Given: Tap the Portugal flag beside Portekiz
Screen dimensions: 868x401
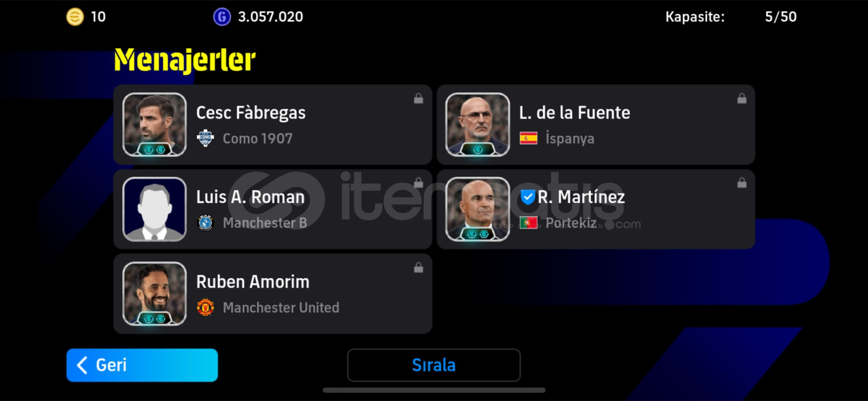Looking at the screenshot, I should coord(528,223).
